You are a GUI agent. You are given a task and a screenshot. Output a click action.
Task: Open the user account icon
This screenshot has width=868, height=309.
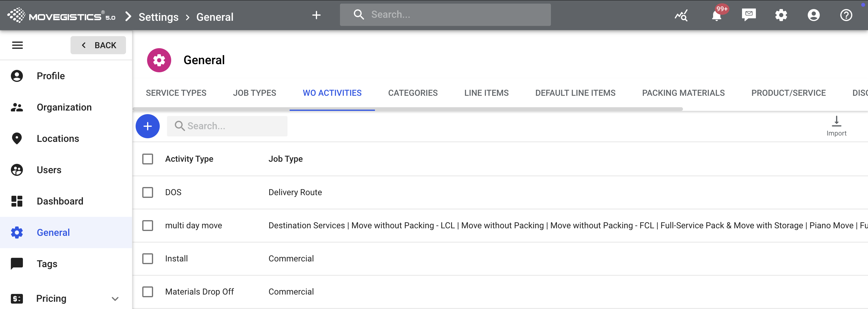tap(813, 15)
